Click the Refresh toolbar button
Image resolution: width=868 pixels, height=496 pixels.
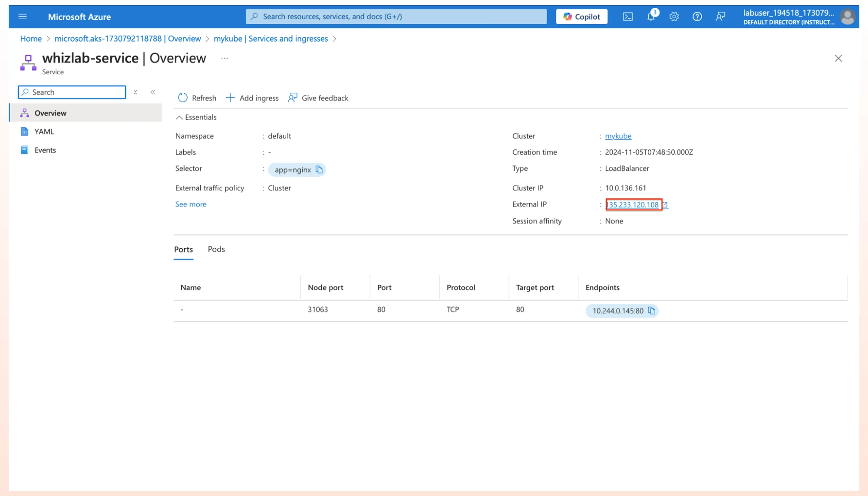pyautogui.click(x=197, y=98)
